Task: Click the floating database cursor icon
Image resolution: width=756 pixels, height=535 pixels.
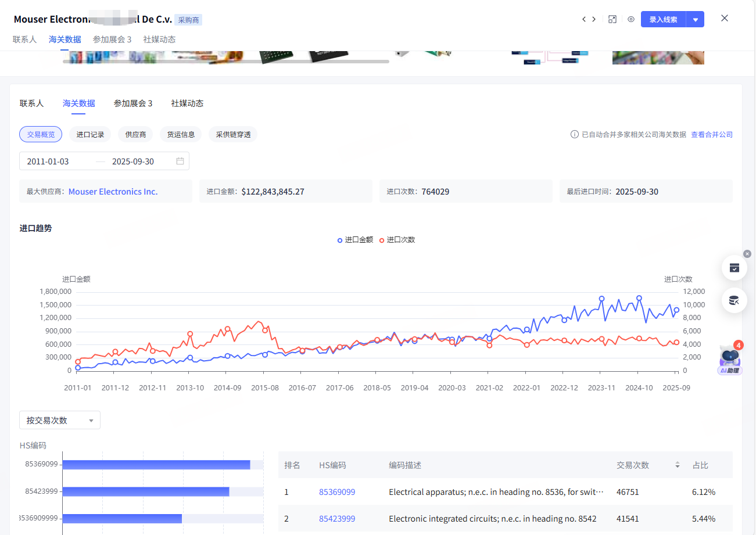Action: [734, 300]
